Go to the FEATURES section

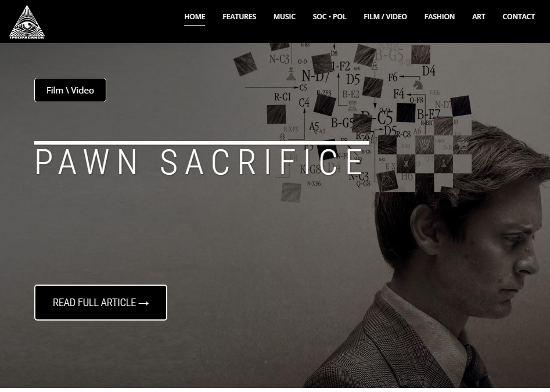pos(239,16)
